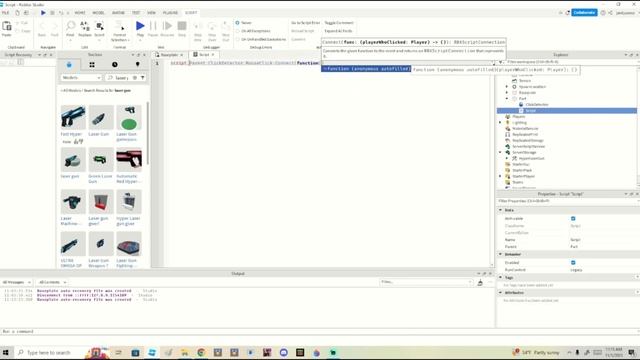
Task: Click the Automatic Red Hyper gun thumbnail
Action: 129,160
